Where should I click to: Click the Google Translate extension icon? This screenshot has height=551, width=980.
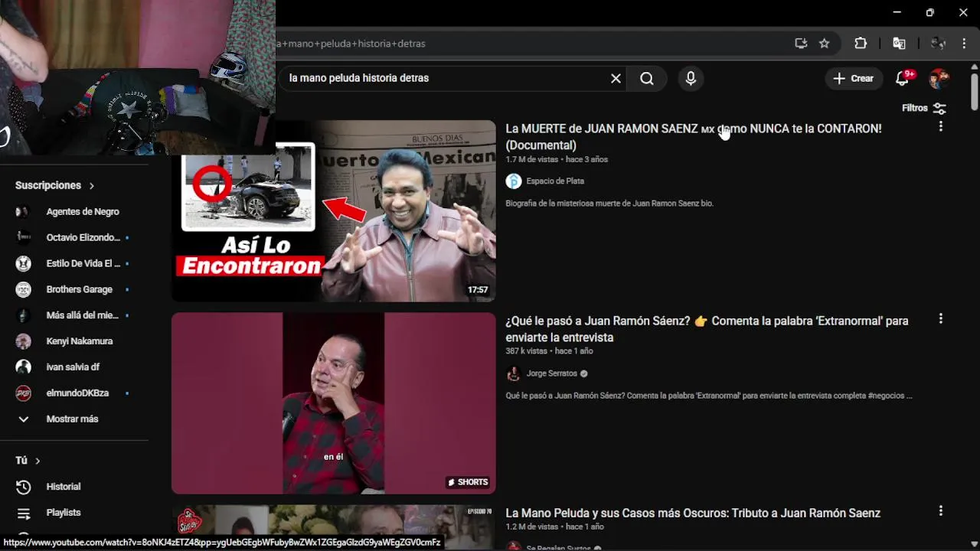pyautogui.click(x=900, y=44)
